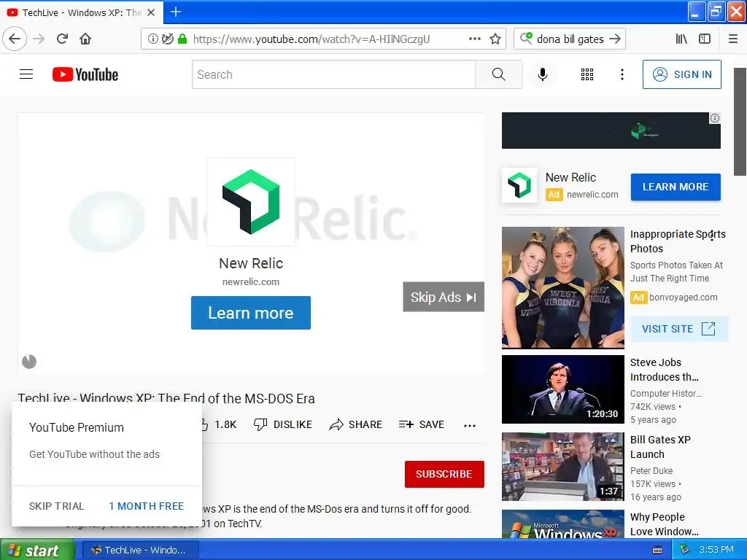This screenshot has width=747, height=560.
Task: Click the taskbar clock showing 3:53 PM
Action: 716,550
